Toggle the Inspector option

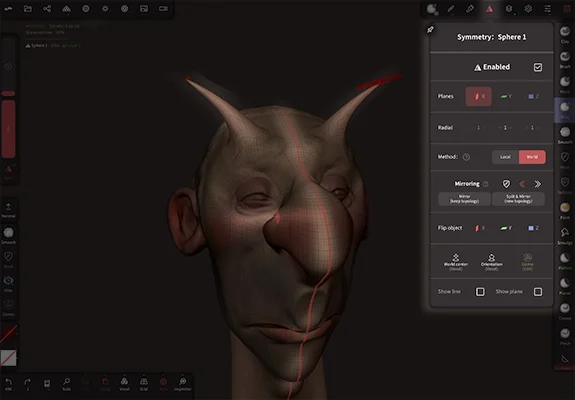pyautogui.click(x=183, y=384)
